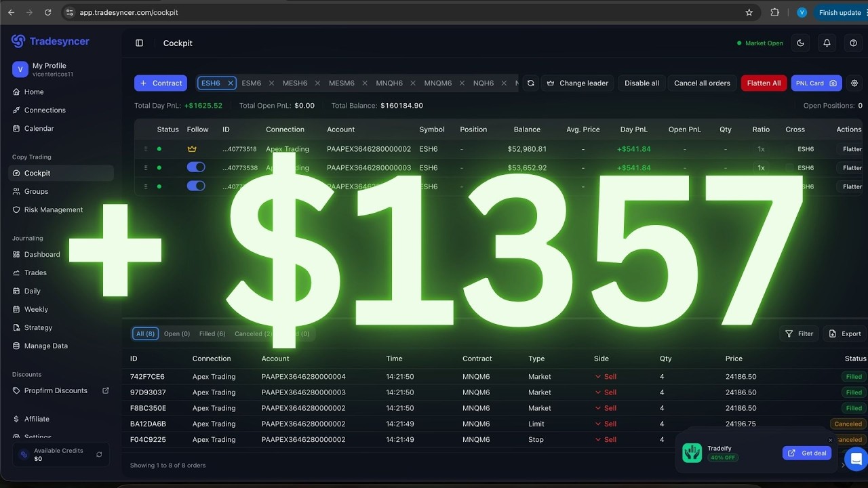Toggle follow switch for account ...0003
868x488 pixels.
tap(196, 167)
